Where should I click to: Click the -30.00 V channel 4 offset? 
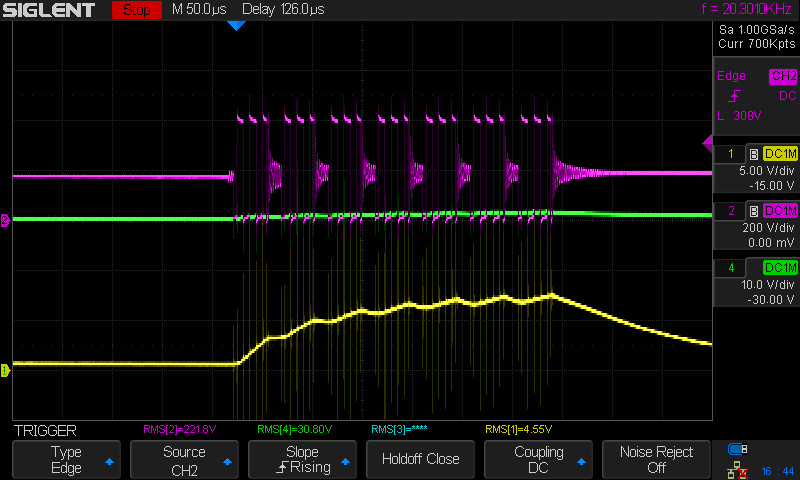click(770, 299)
